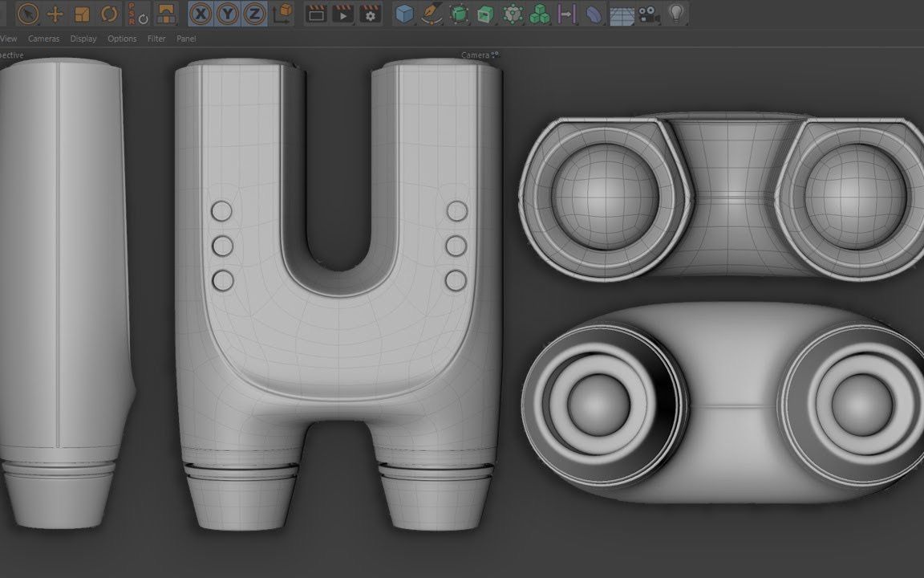Select the Live Selection tool
This screenshot has width=924, height=578.
click(x=28, y=14)
